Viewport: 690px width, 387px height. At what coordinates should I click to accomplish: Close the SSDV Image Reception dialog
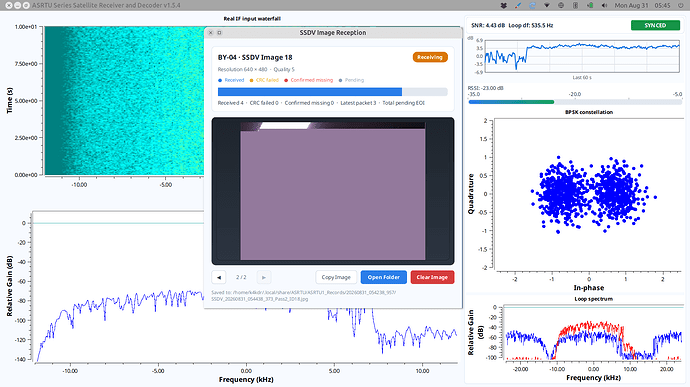click(211, 33)
